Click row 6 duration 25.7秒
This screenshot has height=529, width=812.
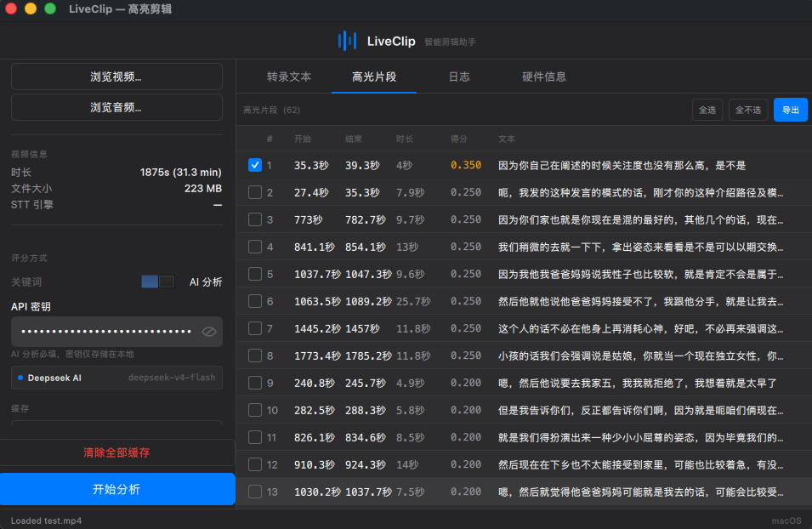(412, 302)
